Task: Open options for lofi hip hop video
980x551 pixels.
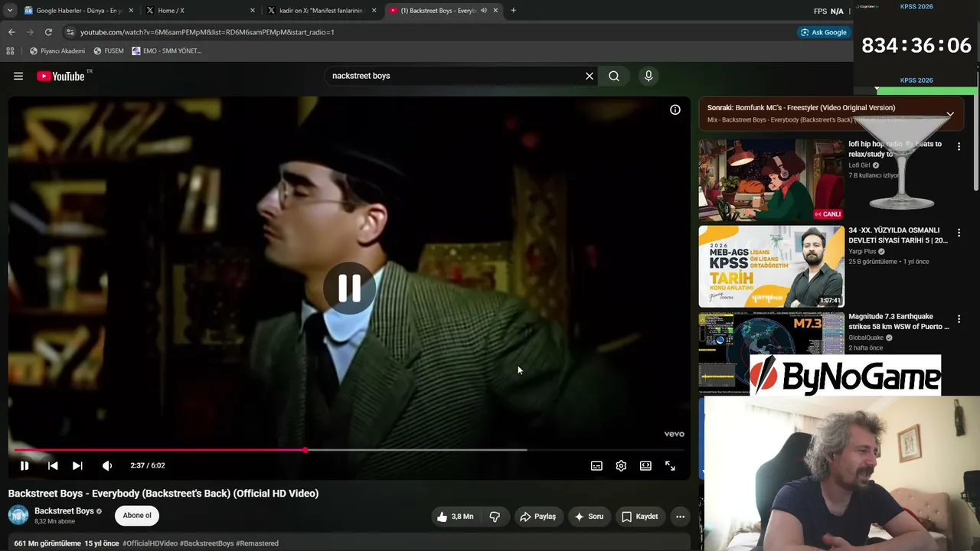Action: 959,146
